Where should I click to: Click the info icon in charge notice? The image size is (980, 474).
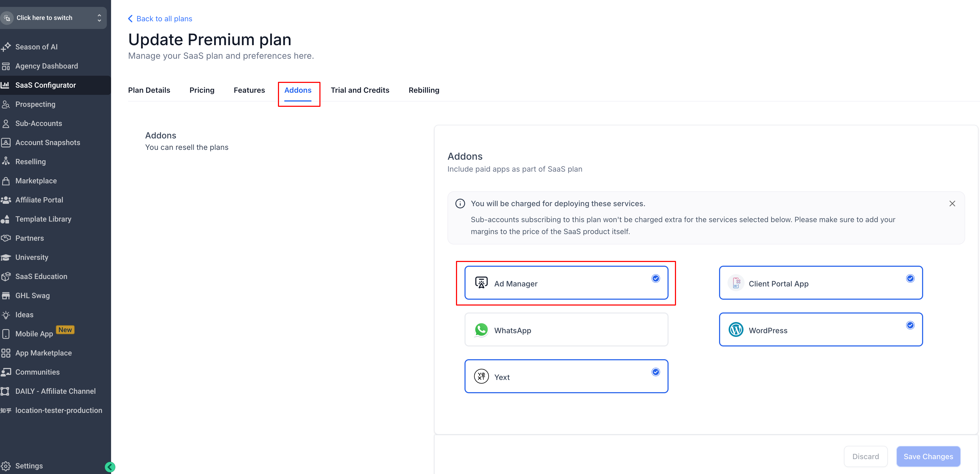460,204
